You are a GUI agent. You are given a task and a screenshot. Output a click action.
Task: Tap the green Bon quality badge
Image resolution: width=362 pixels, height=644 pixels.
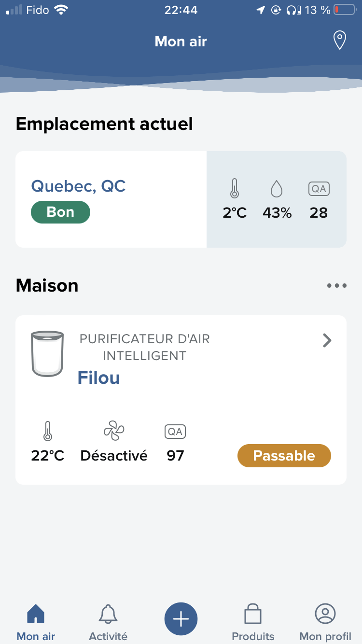[60, 212]
